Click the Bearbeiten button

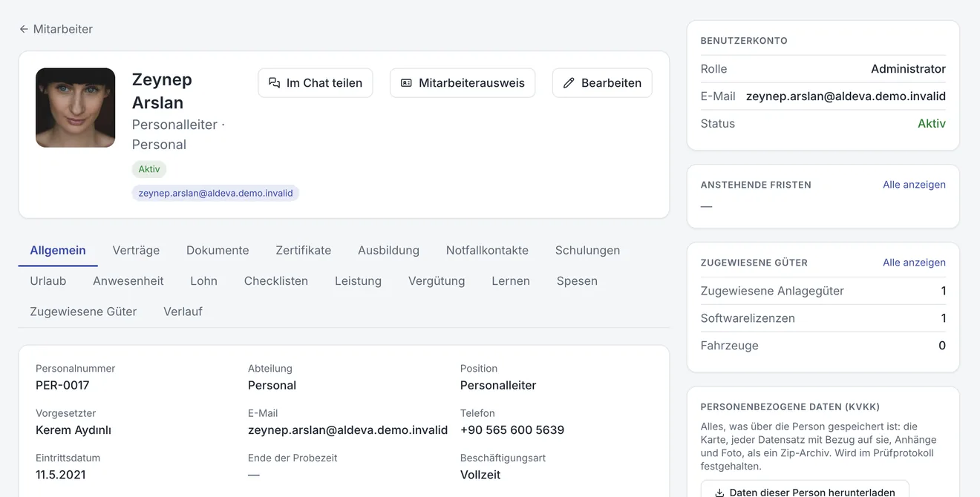click(x=602, y=83)
